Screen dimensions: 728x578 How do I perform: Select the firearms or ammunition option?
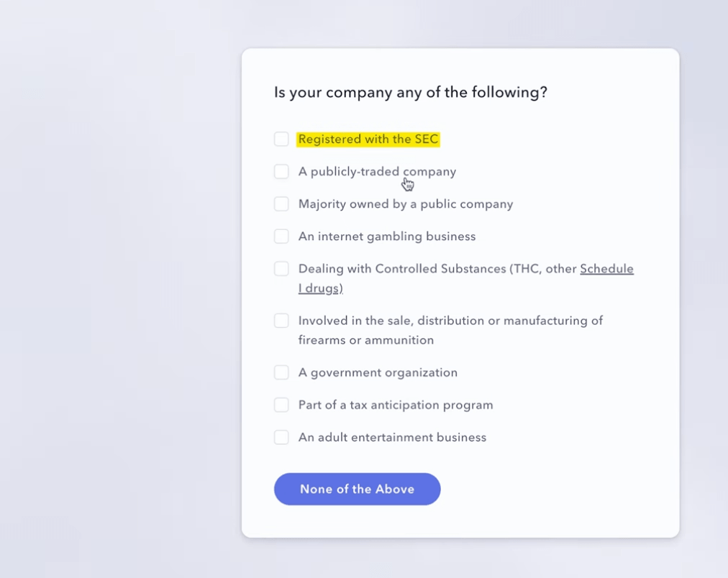coord(281,321)
